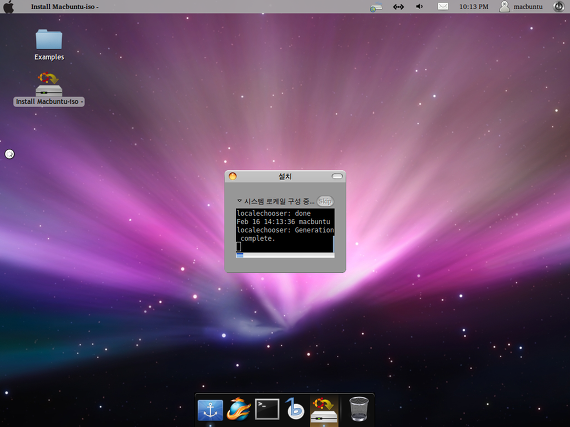Open the Apple logo main menu

pyautogui.click(x=8, y=7)
